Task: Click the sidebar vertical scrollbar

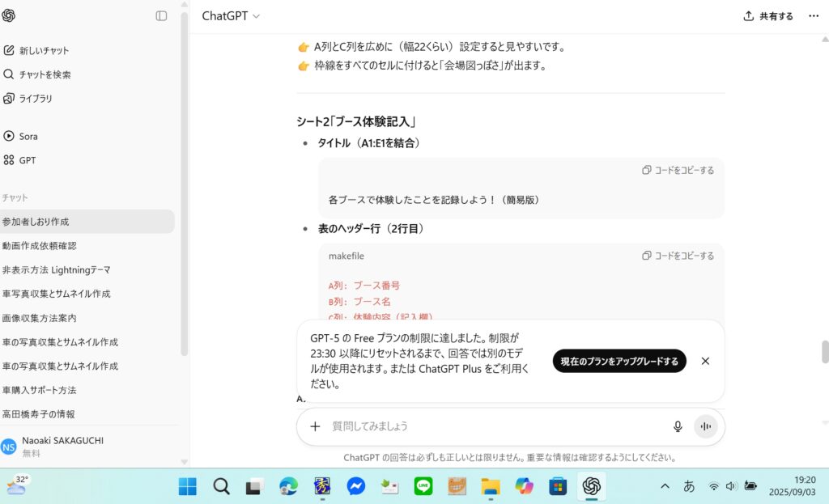Action: coord(184,184)
